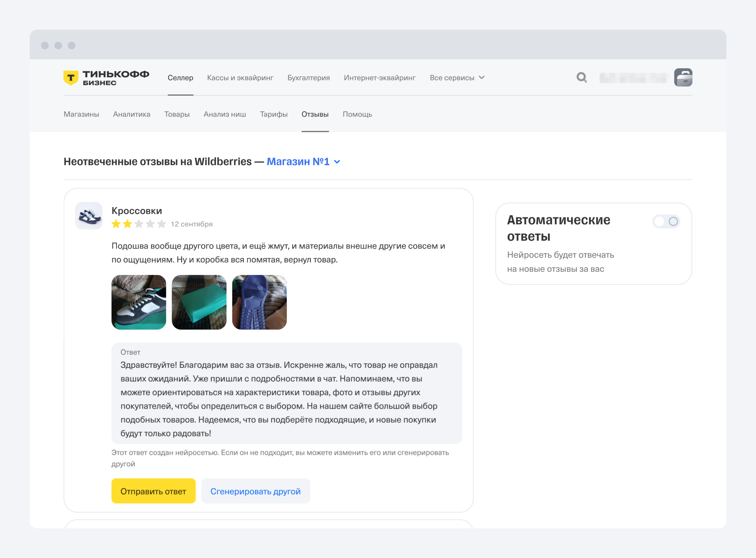Open the briefcase account avatar

point(683,77)
